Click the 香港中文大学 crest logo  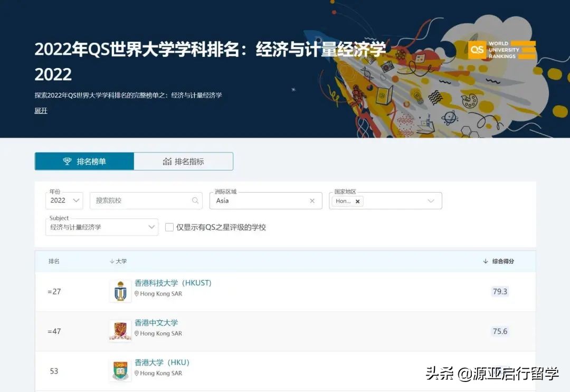(120, 331)
